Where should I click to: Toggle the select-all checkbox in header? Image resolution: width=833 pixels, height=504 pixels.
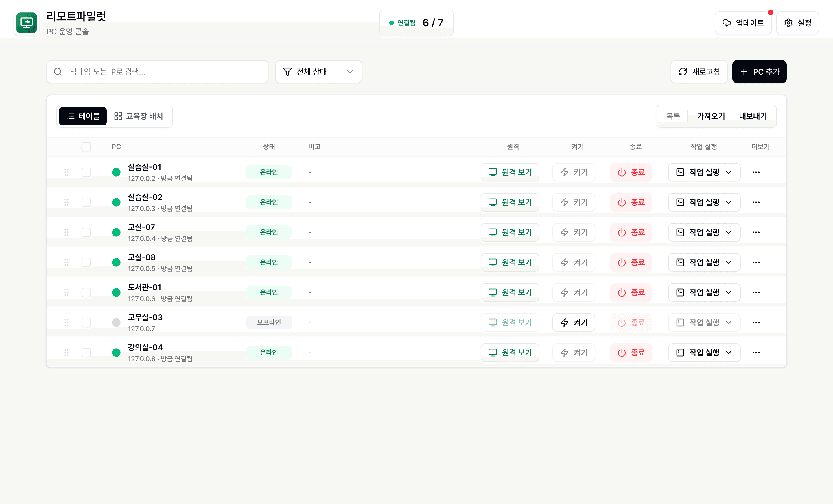pyautogui.click(x=86, y=147)
